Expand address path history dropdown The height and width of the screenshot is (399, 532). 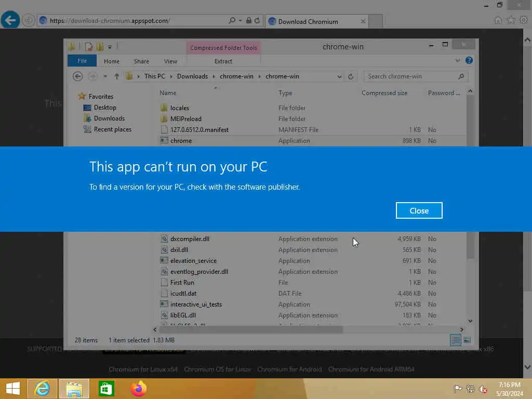339,77
